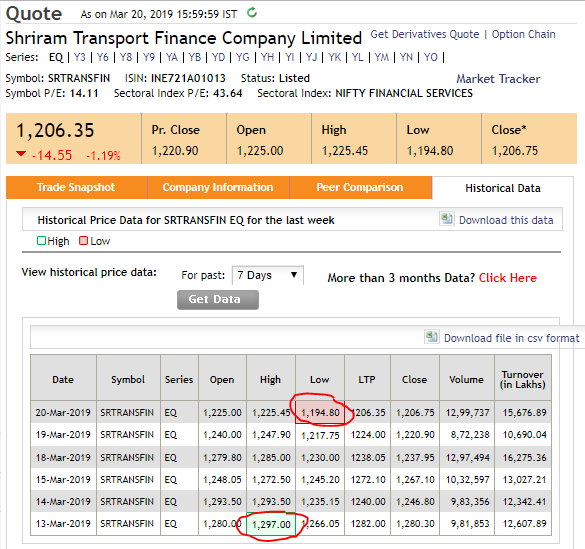585x549 pixels.
Task: Select the YI series link
Action: click(290, 57)
